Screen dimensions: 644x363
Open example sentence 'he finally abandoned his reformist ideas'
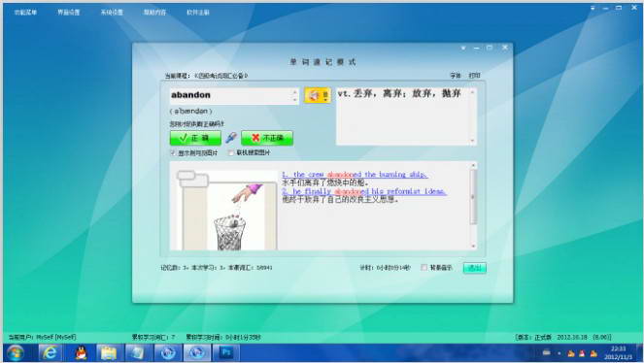click(x=364, y=191)
